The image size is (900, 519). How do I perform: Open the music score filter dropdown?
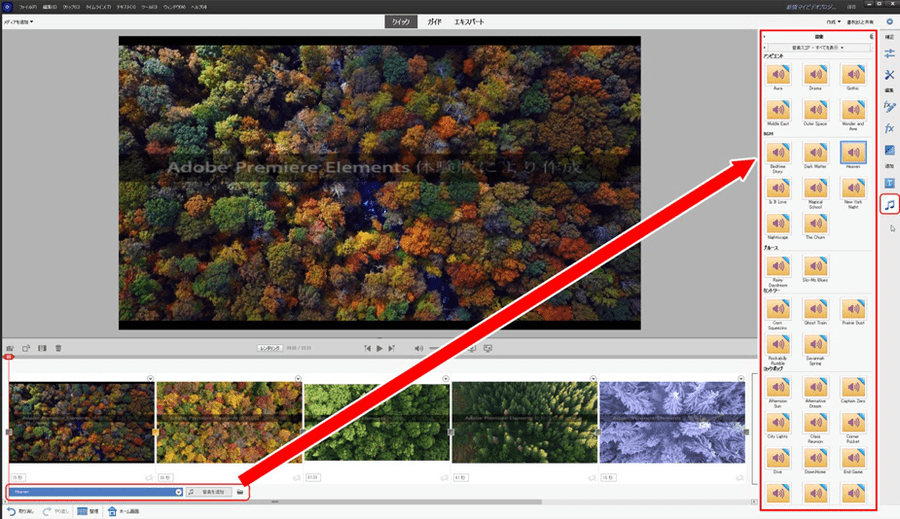point(818,48)
